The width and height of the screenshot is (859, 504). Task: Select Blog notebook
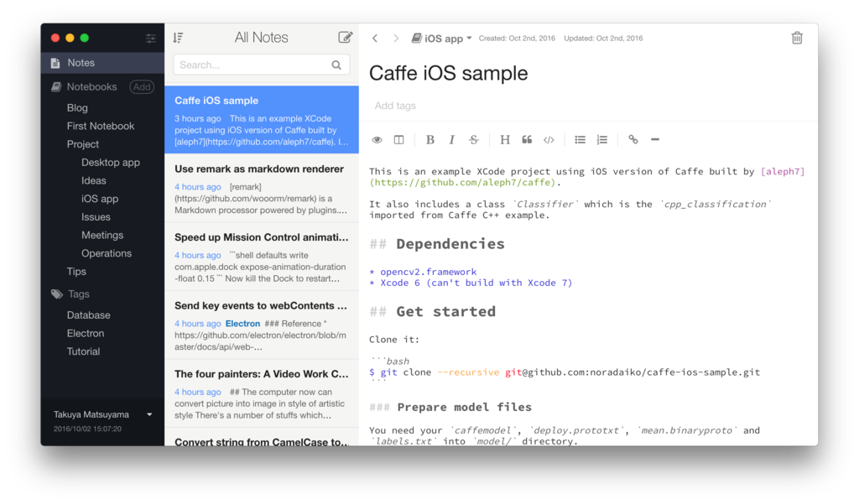(77, 108)
